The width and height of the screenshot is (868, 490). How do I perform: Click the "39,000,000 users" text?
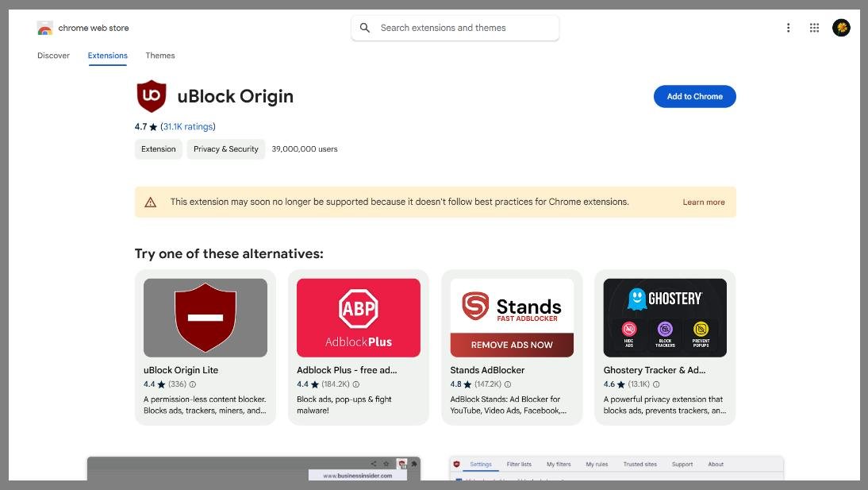point(305,149)
